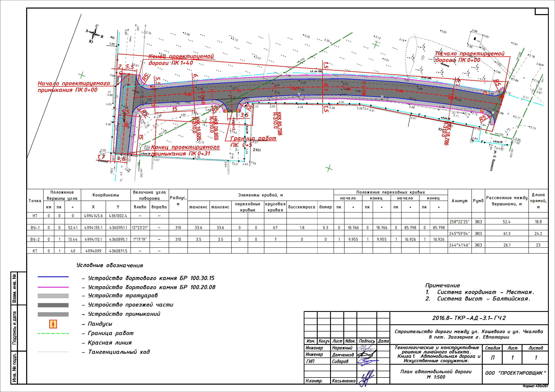Click the X coordinate cell 4994110.1
Viewport: 555px width, 392px height.
(93, 239)
